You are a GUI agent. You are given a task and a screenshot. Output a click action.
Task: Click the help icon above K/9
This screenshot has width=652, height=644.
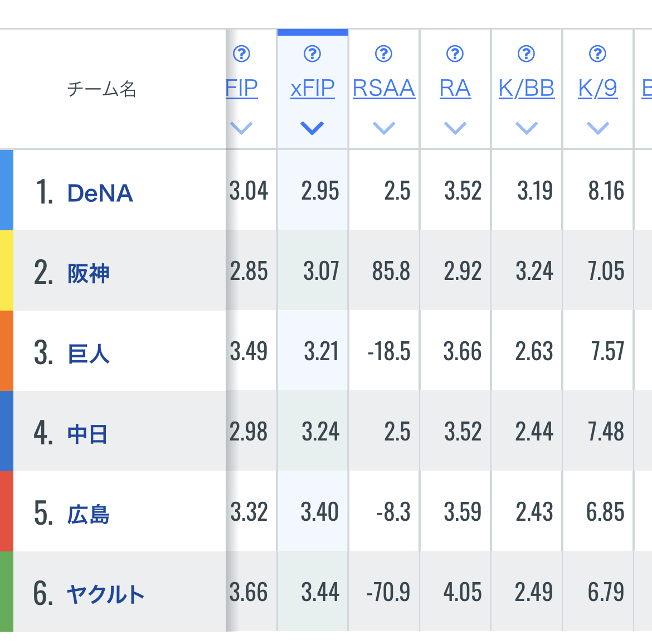point(597,54)
